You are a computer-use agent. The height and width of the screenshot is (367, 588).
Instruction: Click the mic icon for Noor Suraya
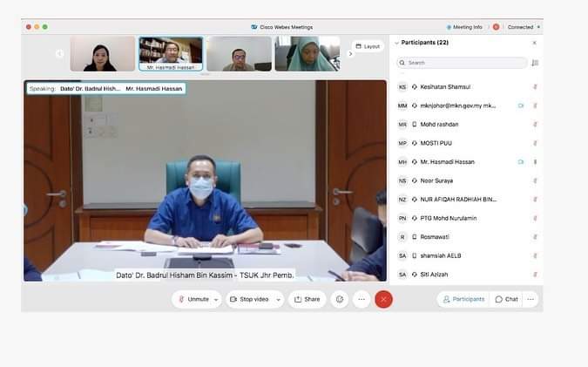[535, 180]
